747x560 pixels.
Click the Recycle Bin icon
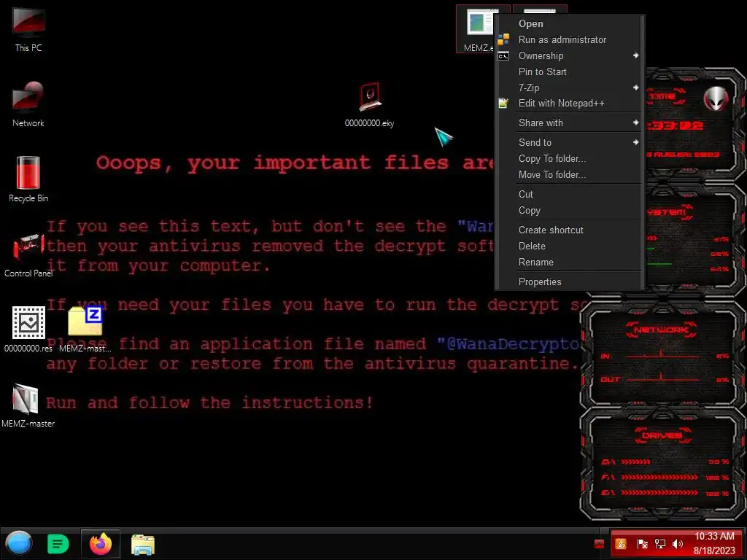(x=28, y=179)
